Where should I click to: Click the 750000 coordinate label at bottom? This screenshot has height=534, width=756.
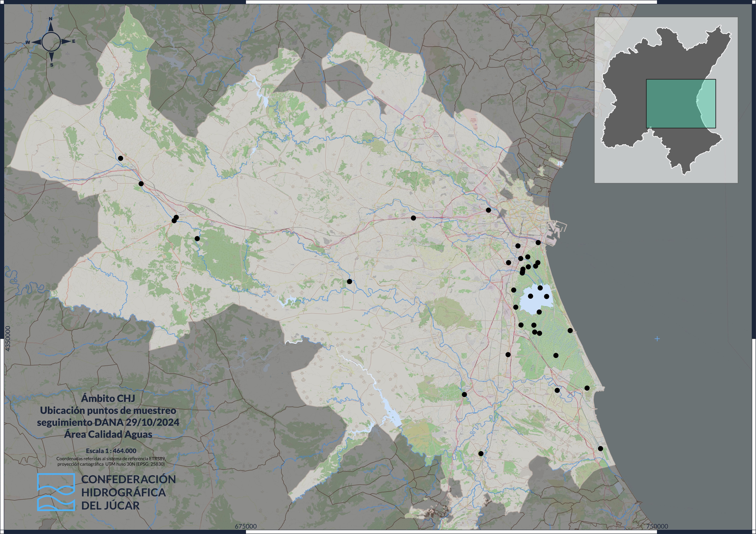657,526
